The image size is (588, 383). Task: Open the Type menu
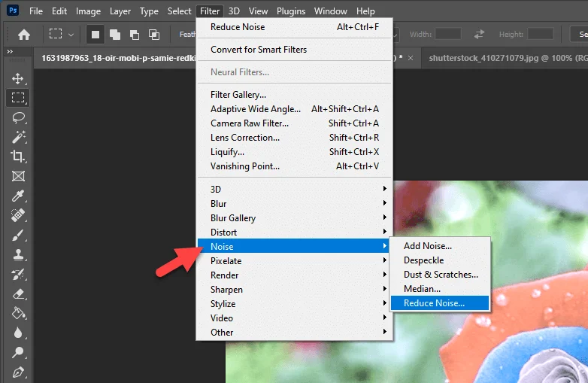pos(149,11)
